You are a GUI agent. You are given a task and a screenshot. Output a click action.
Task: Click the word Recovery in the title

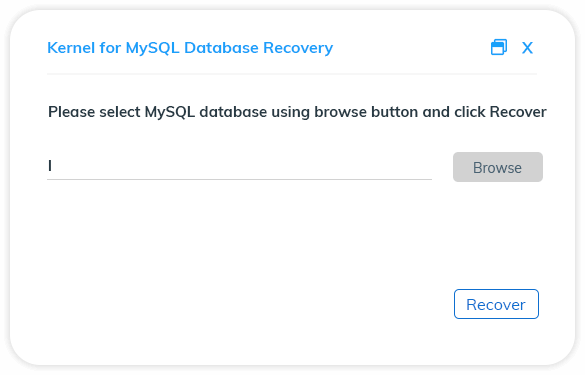(298, 48)
